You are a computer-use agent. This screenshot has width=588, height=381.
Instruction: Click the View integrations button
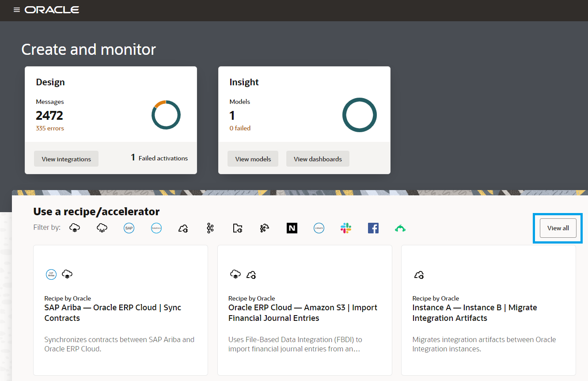coord(66,158)
